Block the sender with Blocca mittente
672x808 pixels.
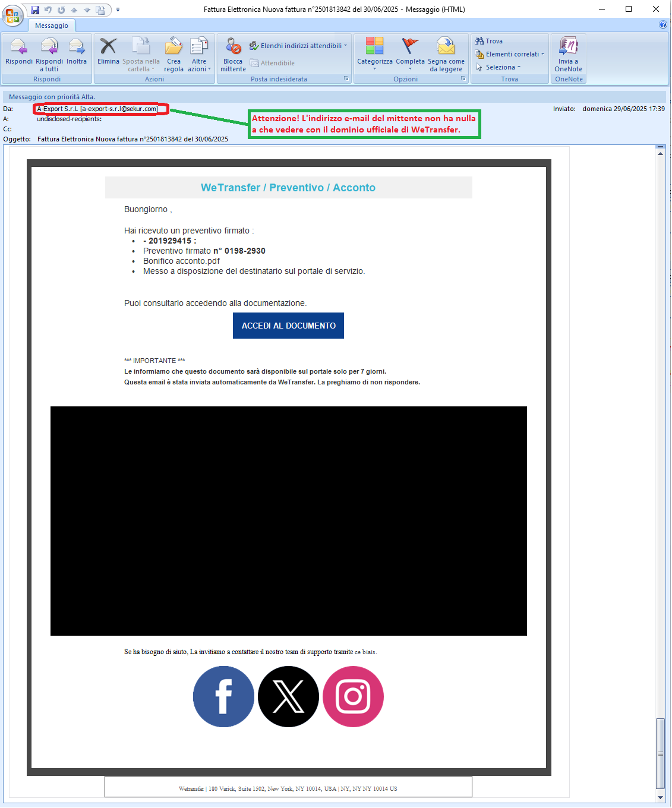coord(233,55)
